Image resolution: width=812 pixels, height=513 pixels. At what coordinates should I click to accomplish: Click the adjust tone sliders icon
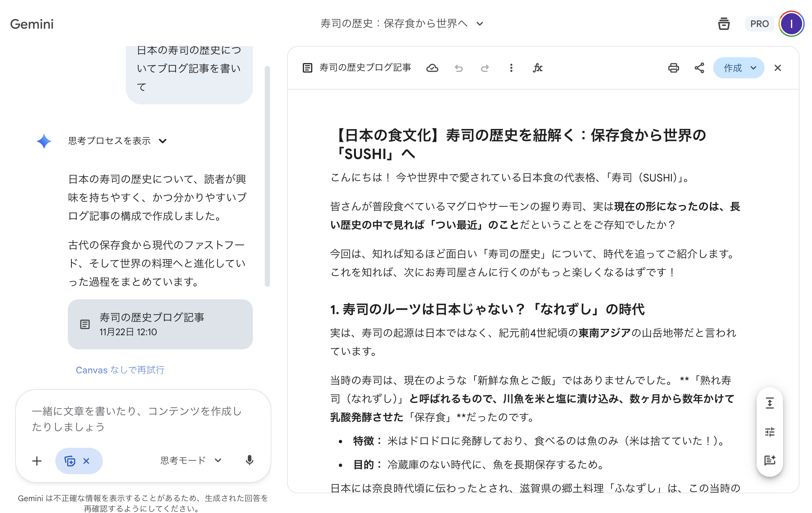[770, 432]
